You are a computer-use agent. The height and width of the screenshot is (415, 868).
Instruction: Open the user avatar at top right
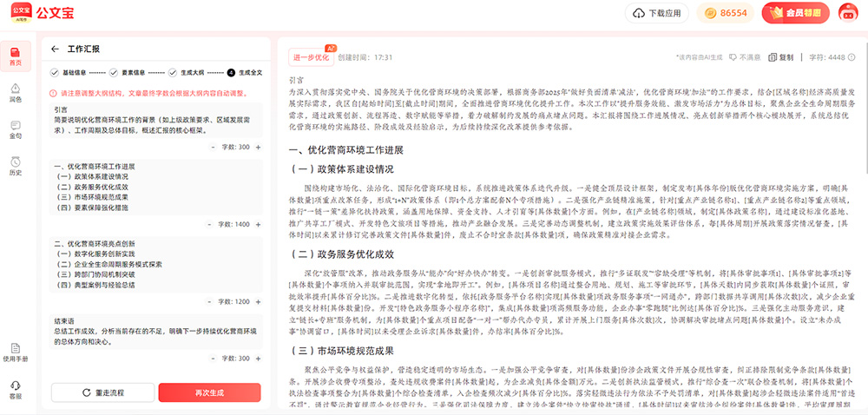tap(847, 13)
